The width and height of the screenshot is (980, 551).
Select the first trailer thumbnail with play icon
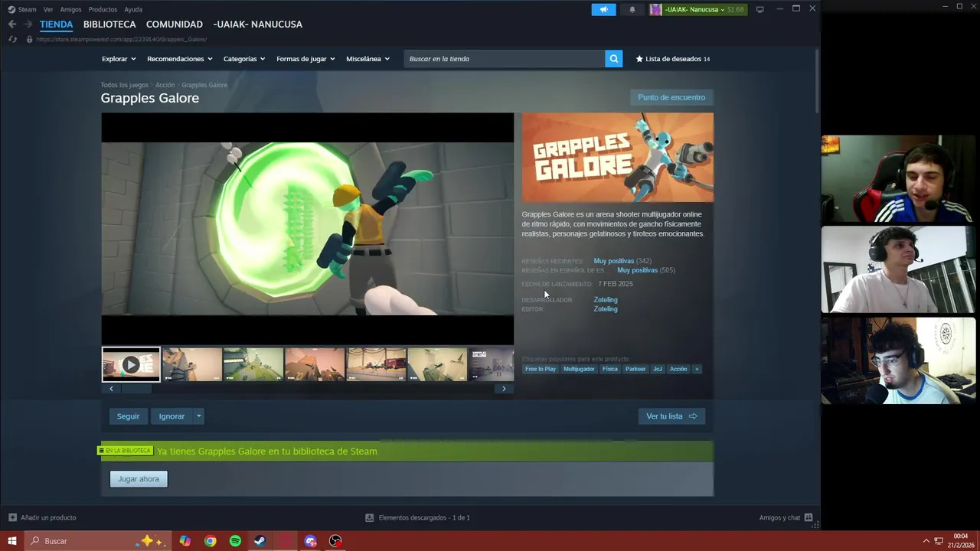(131, 364)
